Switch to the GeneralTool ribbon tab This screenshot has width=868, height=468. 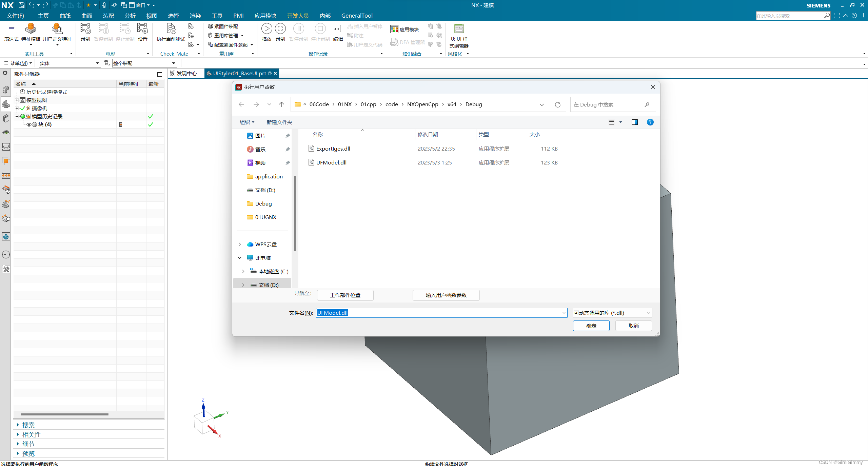tap(357, 16)
